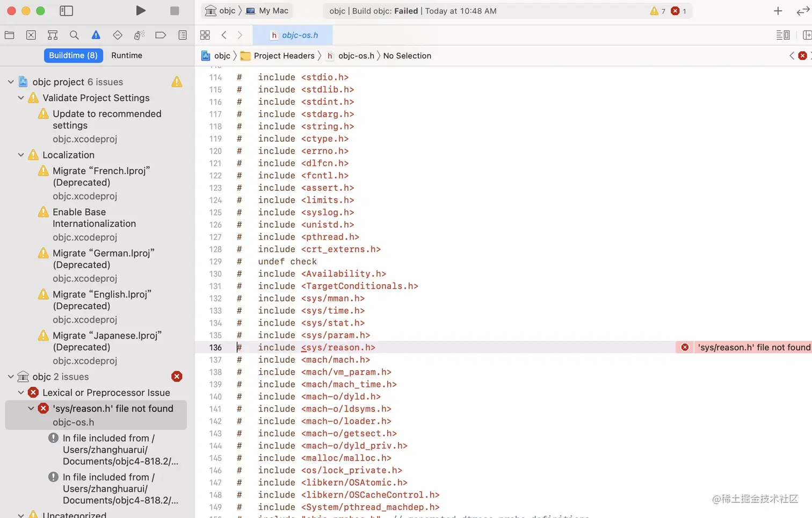812x518 pixels.
Task: Switch to Buildtime (8) issues
Action: [73, 55]
